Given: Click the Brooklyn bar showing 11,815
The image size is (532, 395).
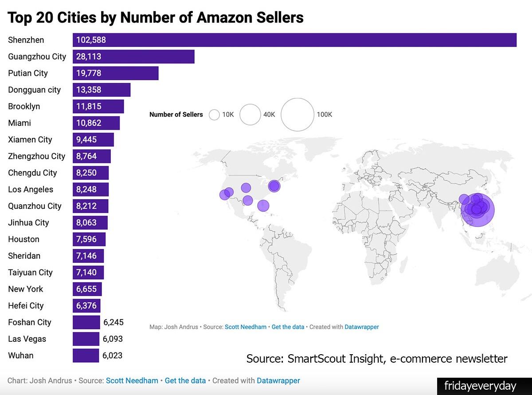Looking at the screenshot, I should (x=98, y=106).
